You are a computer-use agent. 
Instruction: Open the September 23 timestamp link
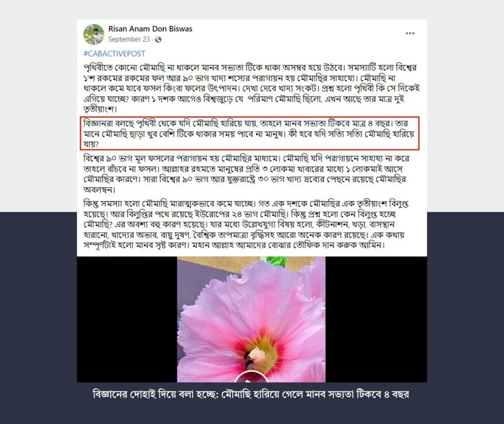tap(129, 39)
